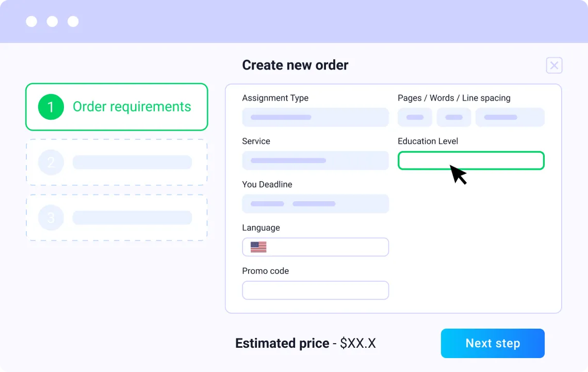Click the US flag language icon

tap(258, 247)
